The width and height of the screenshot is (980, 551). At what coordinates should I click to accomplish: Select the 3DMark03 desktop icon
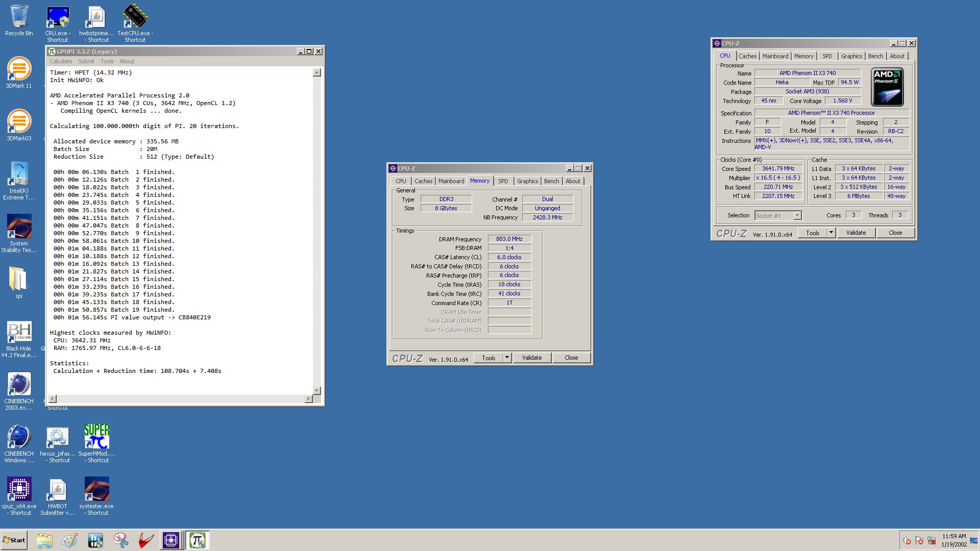(x=19, y=125)
